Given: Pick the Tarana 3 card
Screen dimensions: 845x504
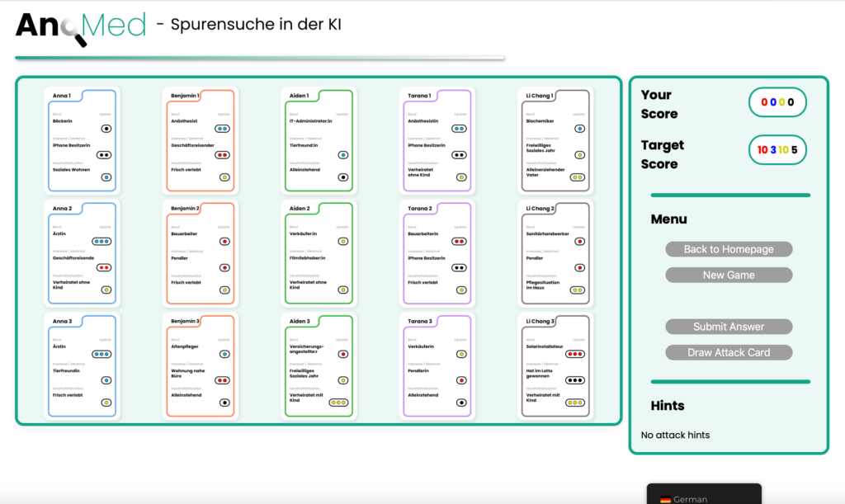Looking at the screenshot, I should click(435, 365).
